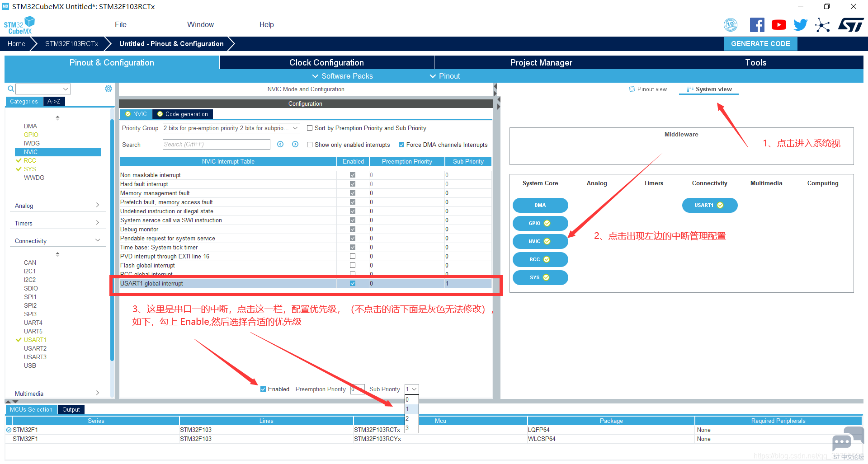Open the Twitter bird icon link
The height and width of the screenshot is (464, 868).
pyautogui.click(x=801, y=25)
